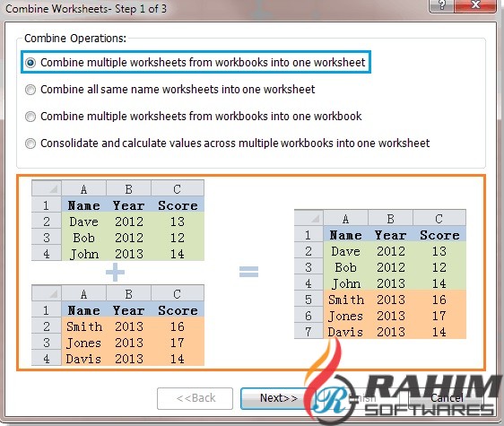This screenshot has width=504, height=426.
Task: Close the Combine Worksheets dialog
Action: (x=475, y=5)
